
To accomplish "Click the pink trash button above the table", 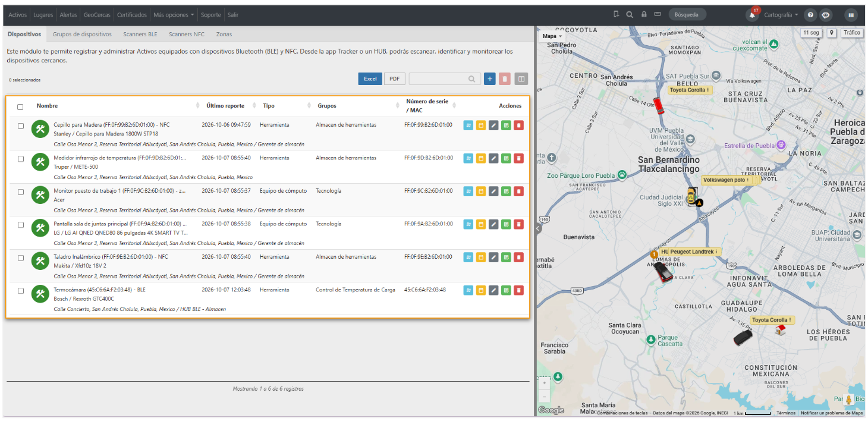I will click(505, 78).
